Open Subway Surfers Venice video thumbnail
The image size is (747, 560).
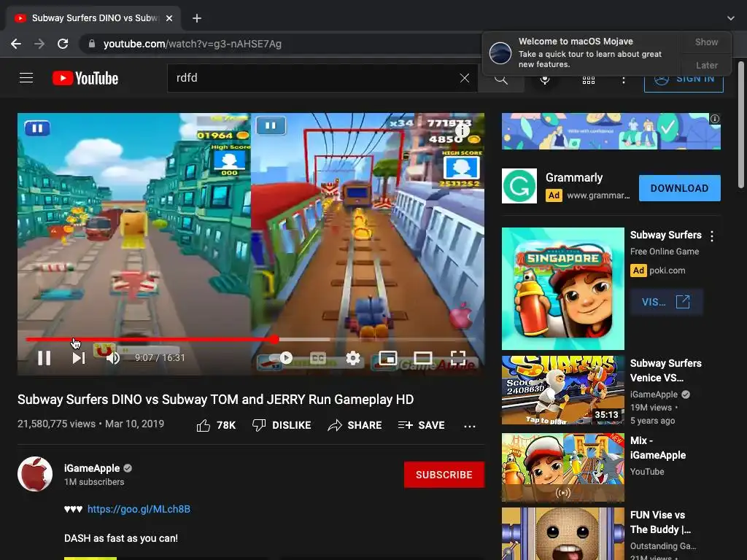[x=562, y=390]
